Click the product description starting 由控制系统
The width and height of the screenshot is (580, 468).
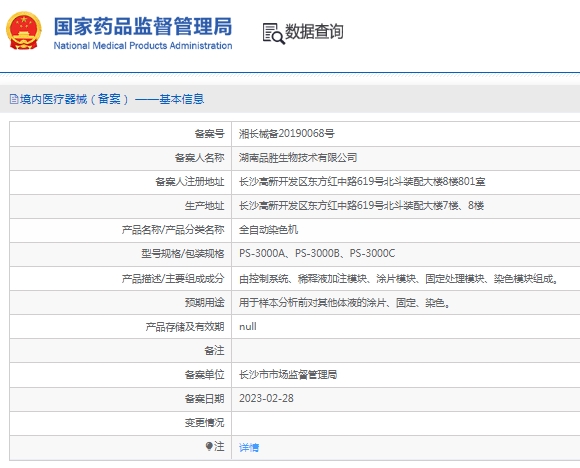point(398,279)
